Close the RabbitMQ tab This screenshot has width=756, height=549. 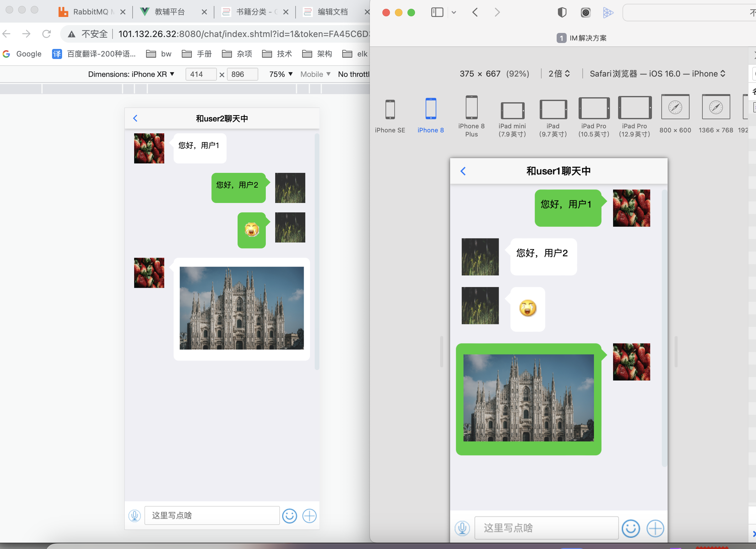pos(123,12)
